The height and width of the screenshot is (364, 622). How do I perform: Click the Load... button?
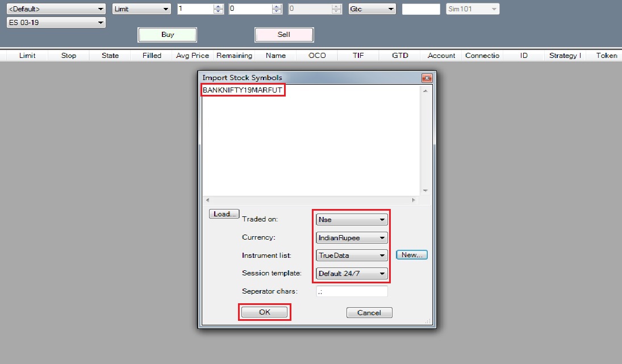224,214
